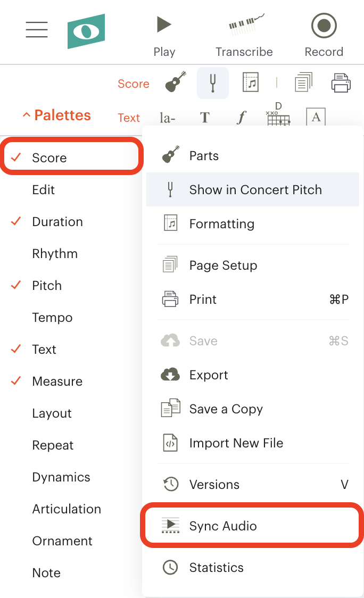Enable the Rhythm palette
Image resolution: width=364 pixels, height=598 pixels.
coord(55,254)
